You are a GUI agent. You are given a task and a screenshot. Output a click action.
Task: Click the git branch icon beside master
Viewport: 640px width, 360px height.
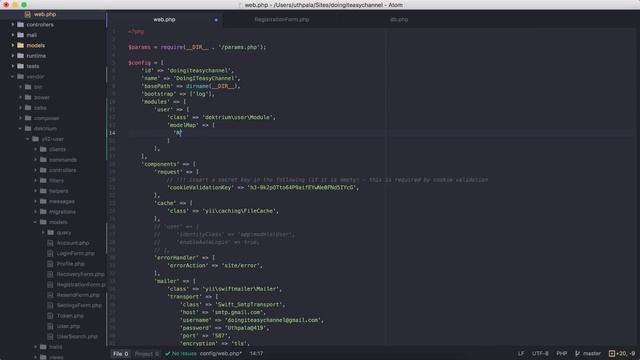[x=577, y=353]
